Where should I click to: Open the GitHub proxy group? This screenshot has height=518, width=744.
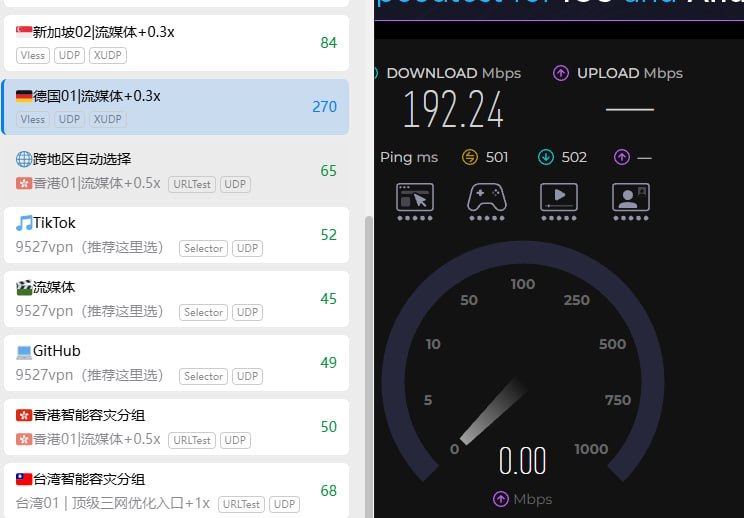click(176, 363)
